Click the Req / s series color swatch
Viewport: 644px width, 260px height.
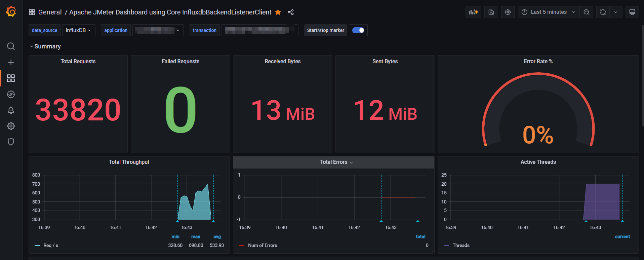click(37, 246)
